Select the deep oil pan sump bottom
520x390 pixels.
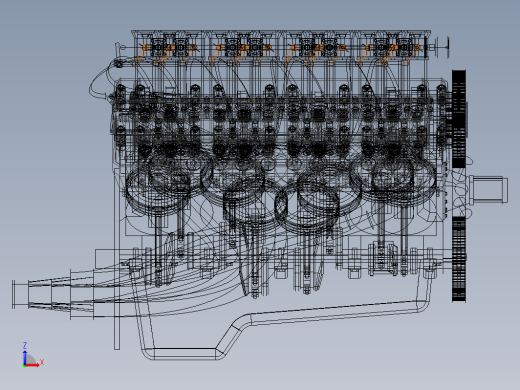point(183,354)
